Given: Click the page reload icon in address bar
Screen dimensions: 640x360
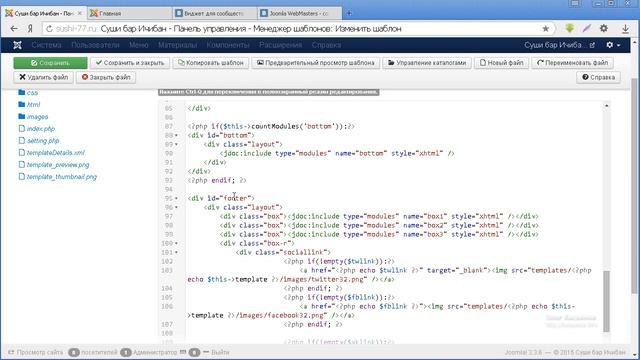Looking at the screenshot, I should pyautogui.click(x=49, y=29).
